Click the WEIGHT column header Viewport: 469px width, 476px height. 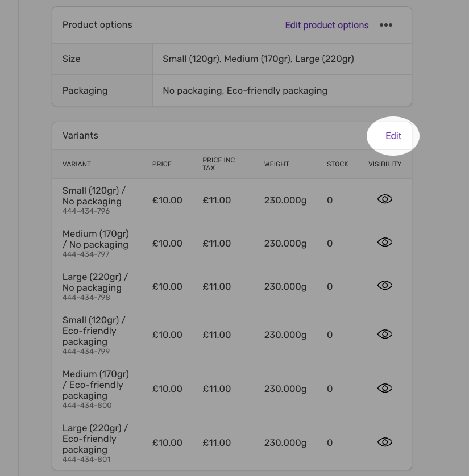click(276, 164)
